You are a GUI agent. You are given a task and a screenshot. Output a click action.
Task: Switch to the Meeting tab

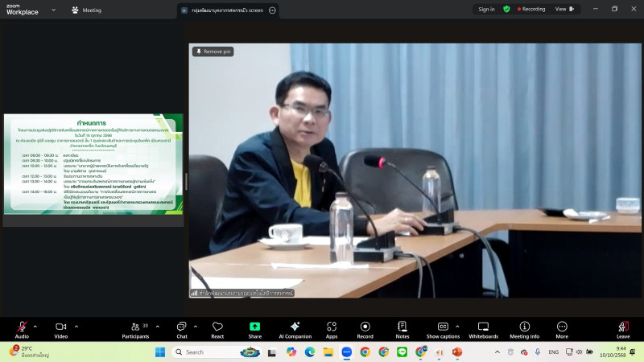86,10
